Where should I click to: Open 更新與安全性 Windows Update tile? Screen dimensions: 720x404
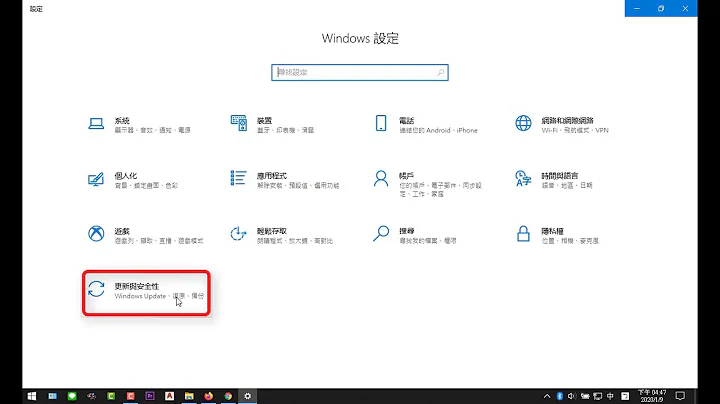tap(146, 293)
